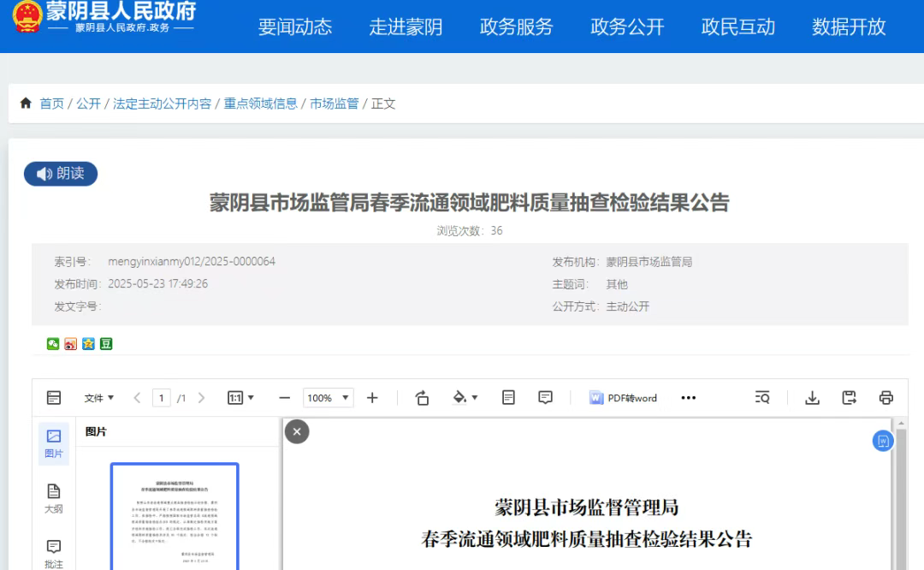Click the rotate page icon
924x570 pixels.
click(422, 398)
